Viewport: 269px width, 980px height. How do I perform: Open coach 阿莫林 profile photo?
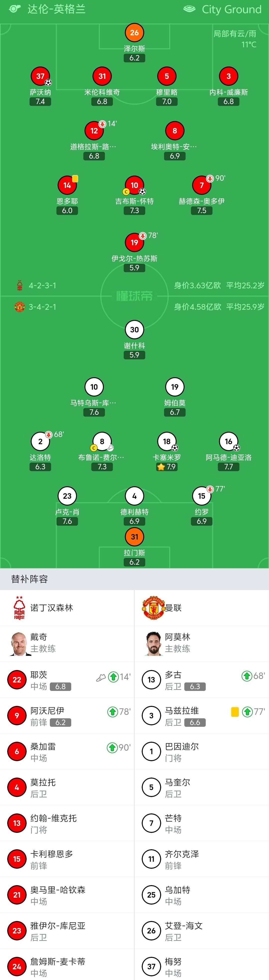click(154, 643)
